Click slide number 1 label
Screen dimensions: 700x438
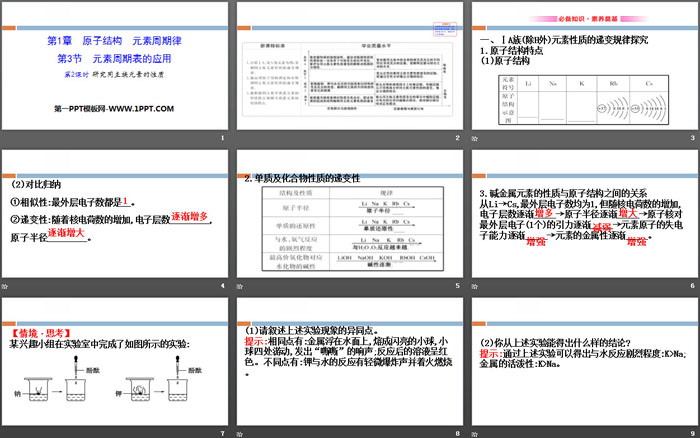pos(222,138)
